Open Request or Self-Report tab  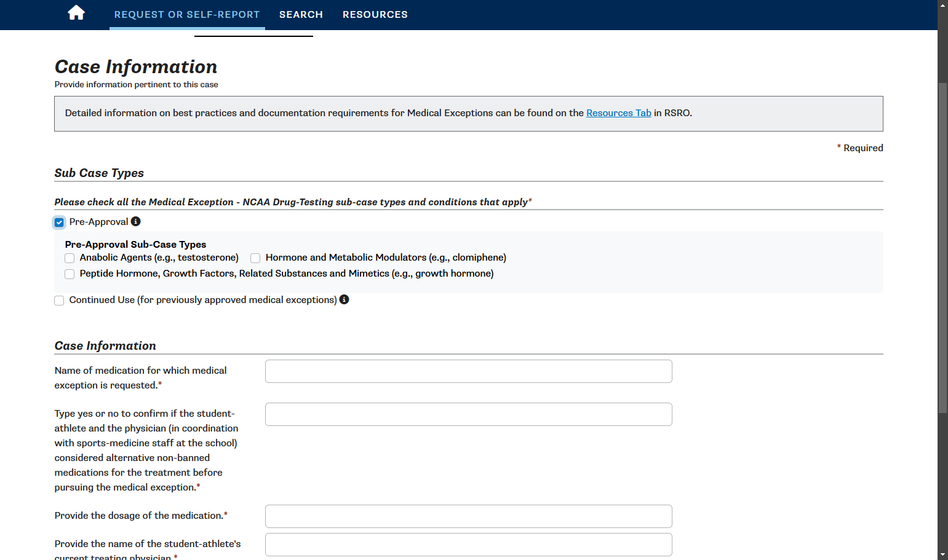tap(187, 14)
